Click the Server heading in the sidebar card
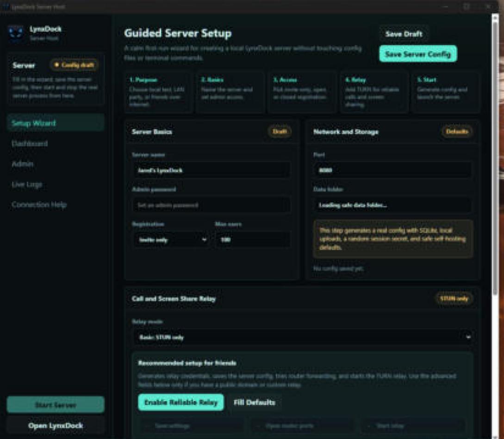The width and height of the screenshot is (504, 439). click(x=24, y=66)
